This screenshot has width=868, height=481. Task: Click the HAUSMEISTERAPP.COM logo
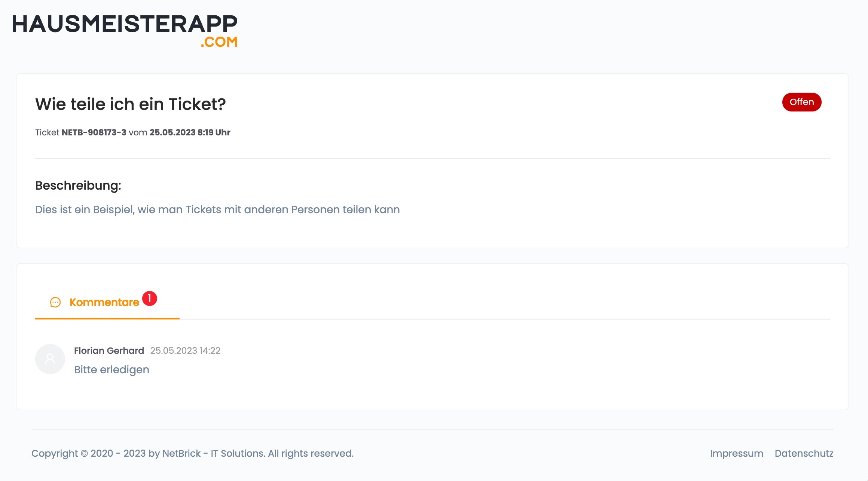click(125, 31)
